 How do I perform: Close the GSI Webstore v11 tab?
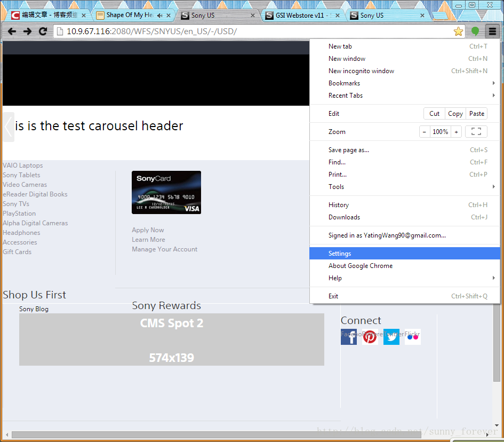pyautogui.click(x=338, y=15)
